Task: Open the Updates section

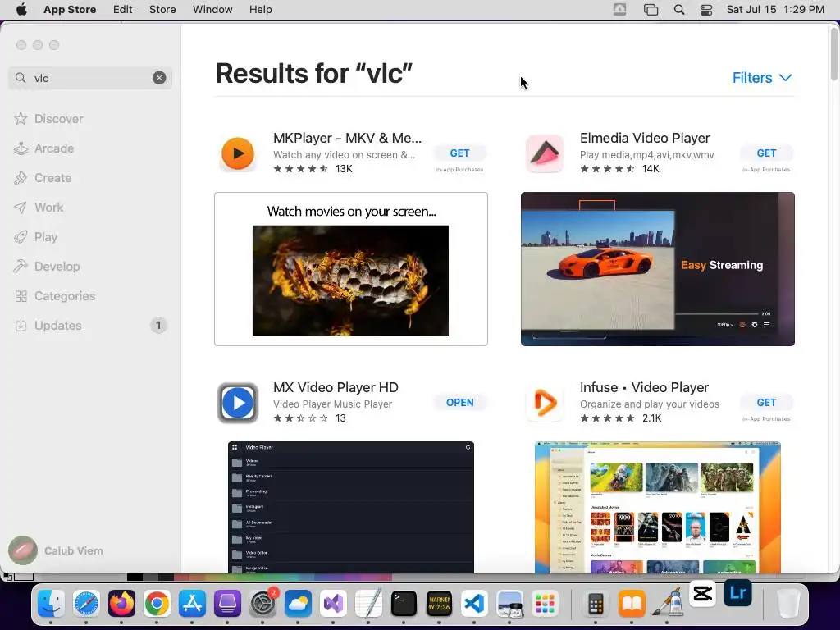Action: (90, 325)
